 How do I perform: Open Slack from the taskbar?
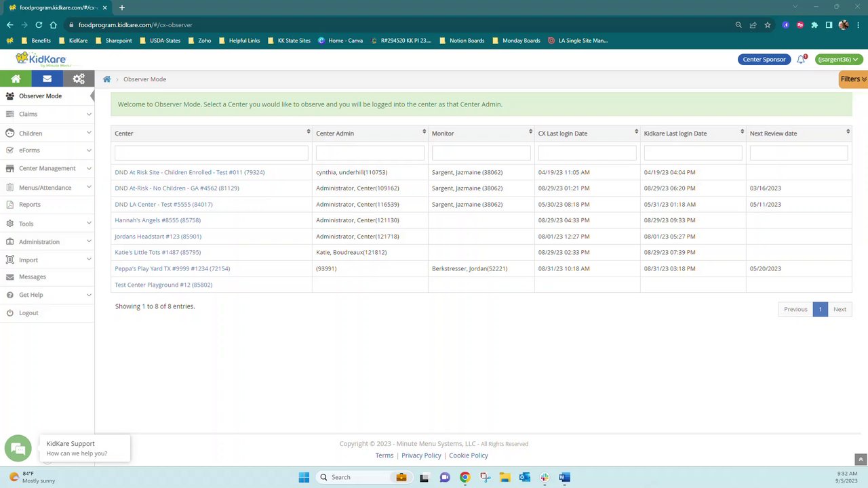(x=545, y=477)
